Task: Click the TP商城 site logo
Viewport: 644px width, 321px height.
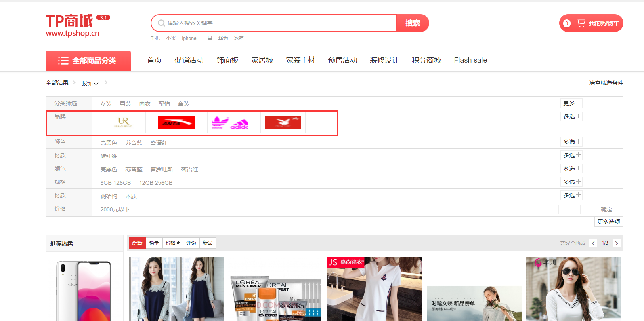Action: [x=73, y=25]
